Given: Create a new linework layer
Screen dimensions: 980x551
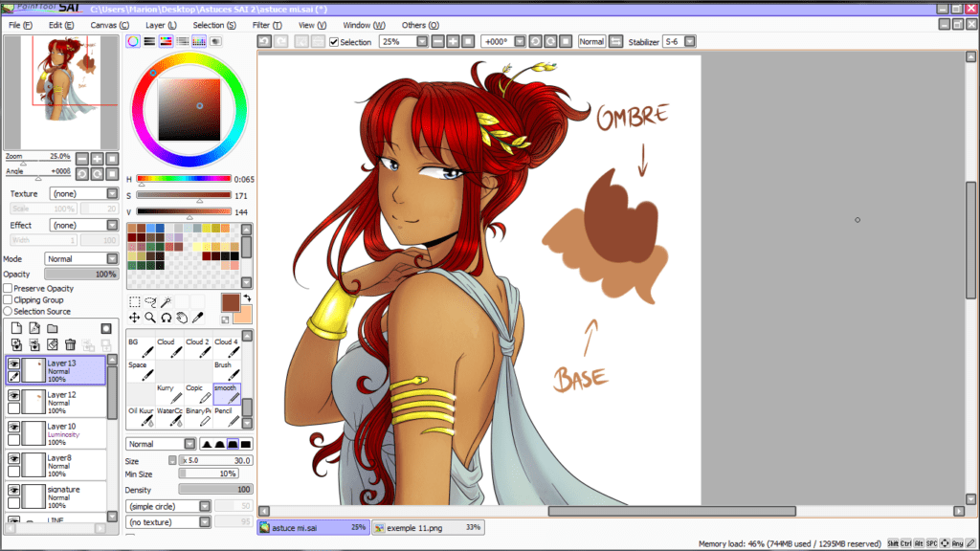Looking at the screenshot, I should pyautogui.click(x=34, y=328).
